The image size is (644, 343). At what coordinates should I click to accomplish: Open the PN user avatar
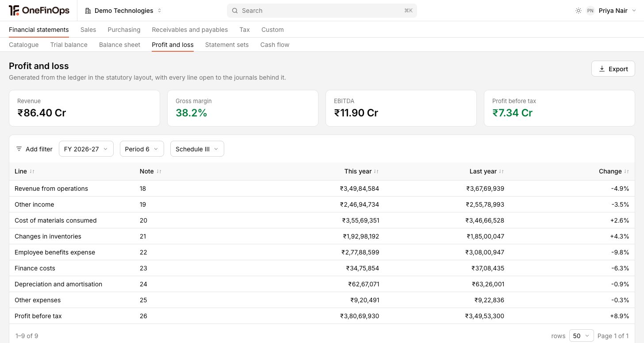pos(590,11)
